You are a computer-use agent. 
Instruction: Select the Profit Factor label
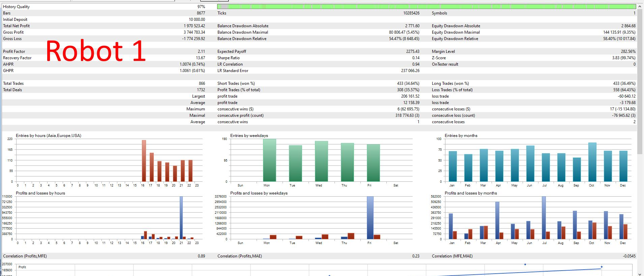pos(14,51)
